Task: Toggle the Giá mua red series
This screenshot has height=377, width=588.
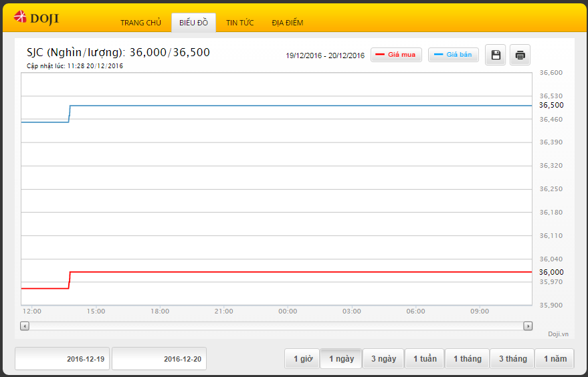Action: click(396, 55)
